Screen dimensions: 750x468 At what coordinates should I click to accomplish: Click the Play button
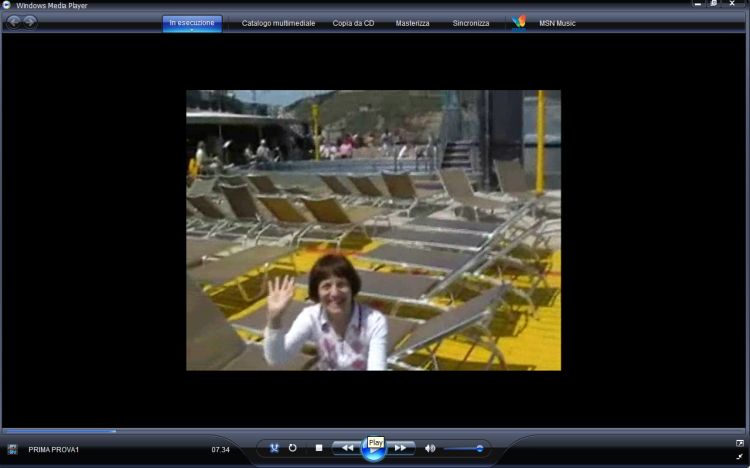click(x=374, y=451)
